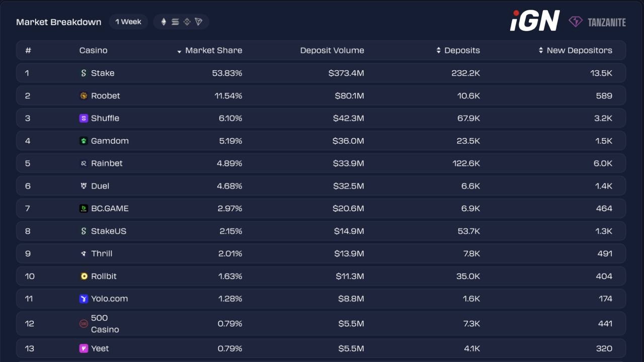Click the Tanzanite logo in header
The width and height of the screenshot is (644, 362).
pos(598,22)
